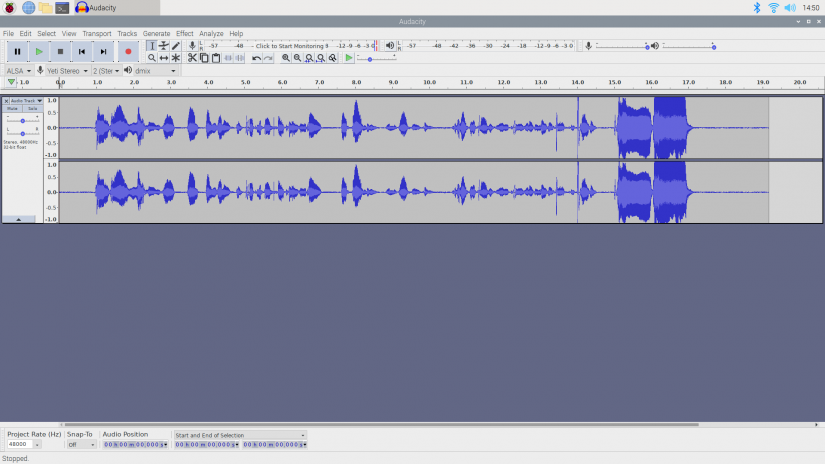Click the Cut scissors icon
The width and height of the screenshot is (825, 464).
pyautogui.click(x=193, y=58)
